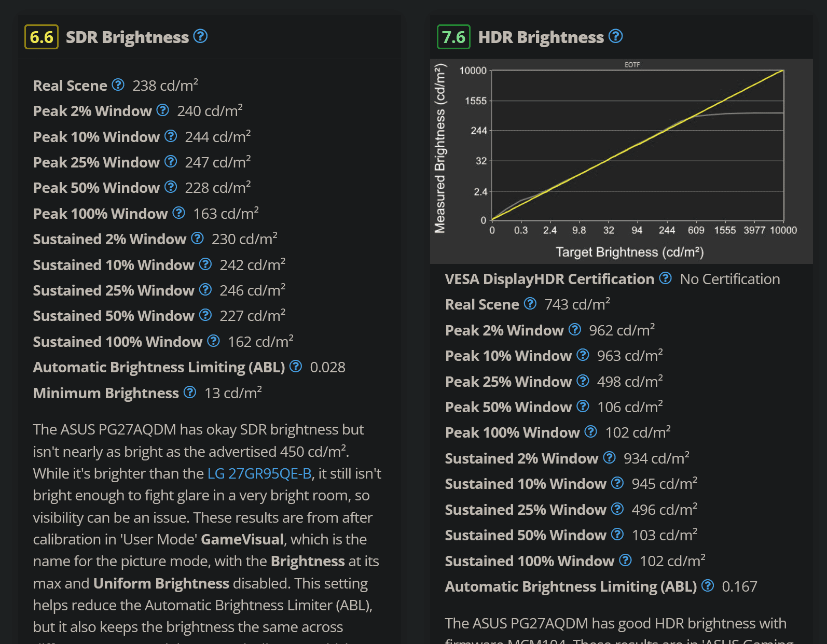Open help for SDR Peak 50% Window
This screenshot has height=644, width=827.
(171, 187)
